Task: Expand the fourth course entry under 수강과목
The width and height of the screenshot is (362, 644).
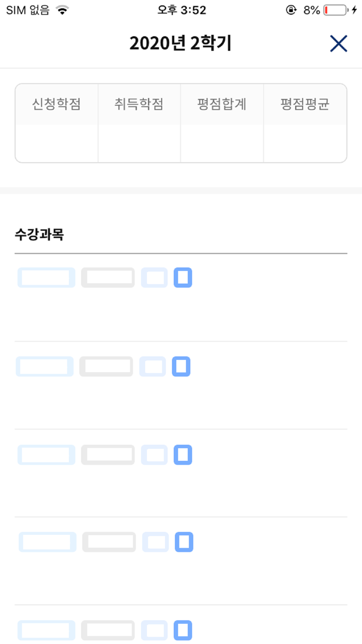Action: 47,542
